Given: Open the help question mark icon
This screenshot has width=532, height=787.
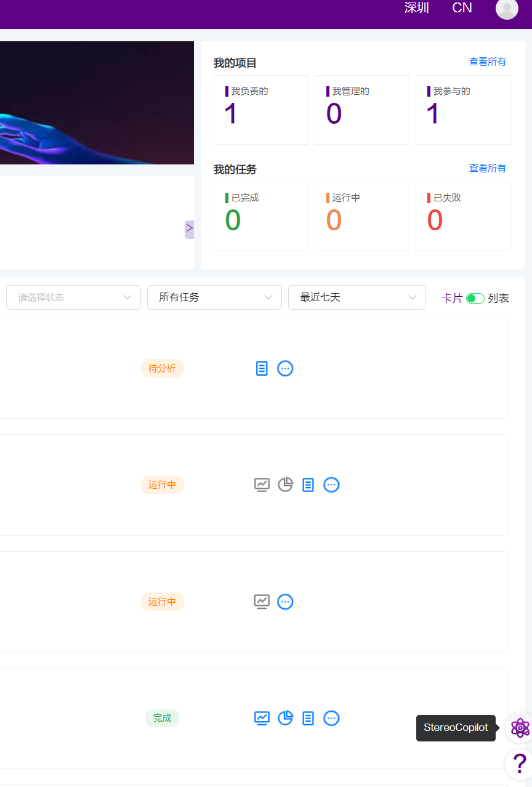Looking at the screenshot, I should (520, 765).
